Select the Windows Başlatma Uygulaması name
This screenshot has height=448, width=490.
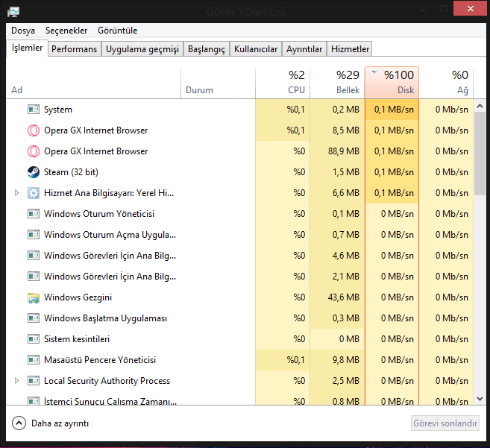(x=106, y=318)
